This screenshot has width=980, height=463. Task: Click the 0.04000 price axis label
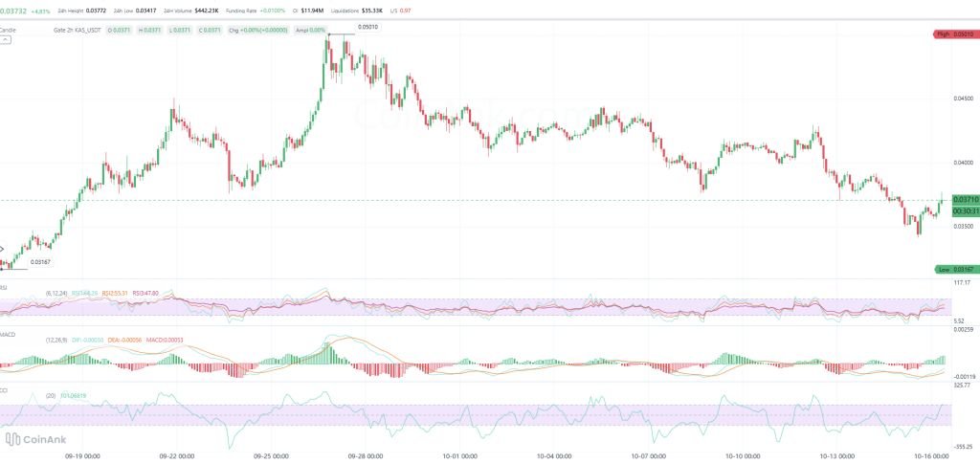(963, 163)
